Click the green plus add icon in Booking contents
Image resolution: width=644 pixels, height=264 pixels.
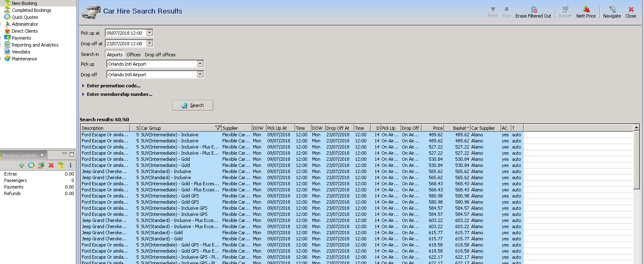(22, 165)
